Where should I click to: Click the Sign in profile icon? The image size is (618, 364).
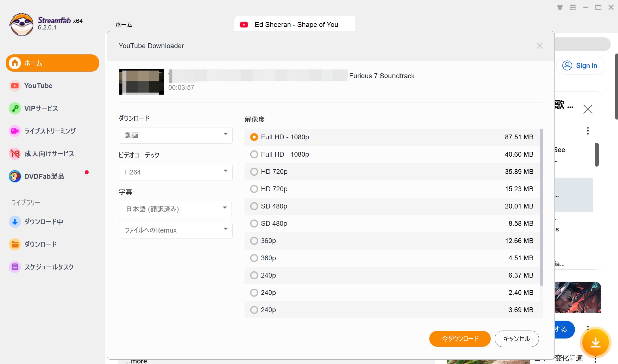pyautogui.click(x=567, y=65)
